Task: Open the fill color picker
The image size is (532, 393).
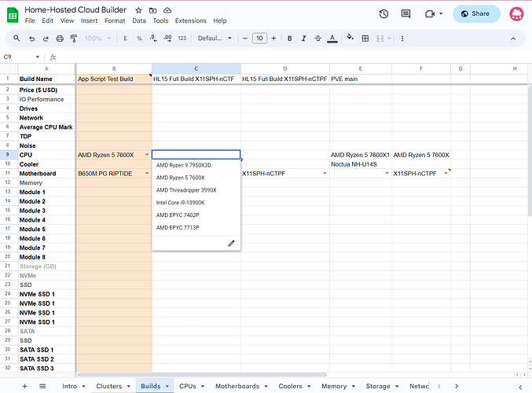Action: tap(350, 38)
